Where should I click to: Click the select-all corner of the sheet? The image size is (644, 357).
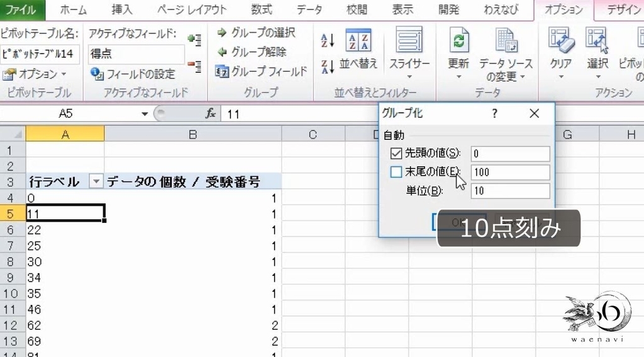click(x=13, y=134)
